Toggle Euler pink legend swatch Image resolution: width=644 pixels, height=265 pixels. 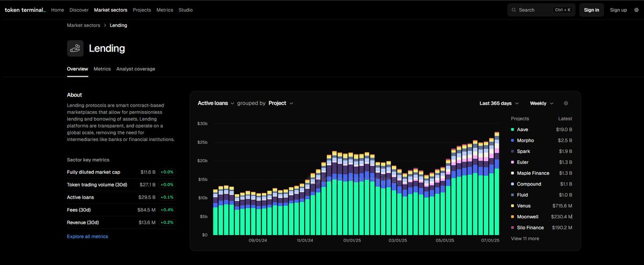(513, 162)
